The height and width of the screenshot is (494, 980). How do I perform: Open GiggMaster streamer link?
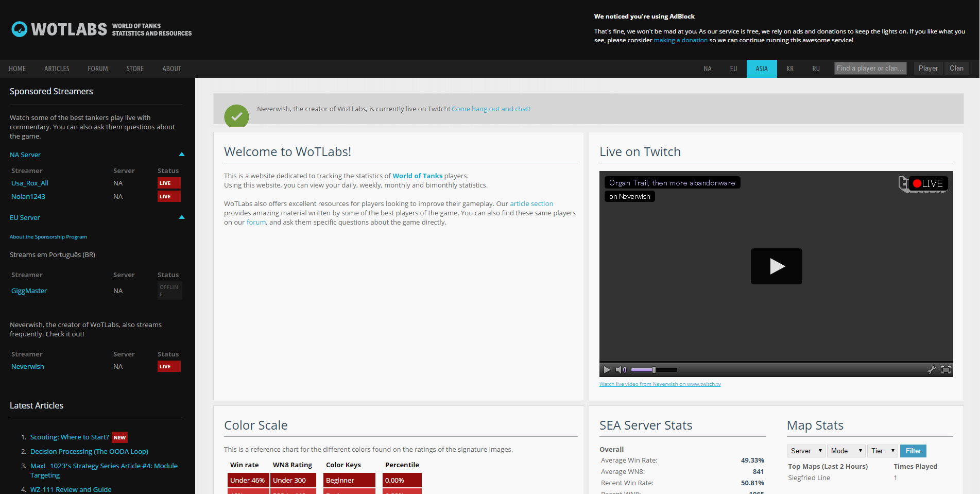point(29,291)
